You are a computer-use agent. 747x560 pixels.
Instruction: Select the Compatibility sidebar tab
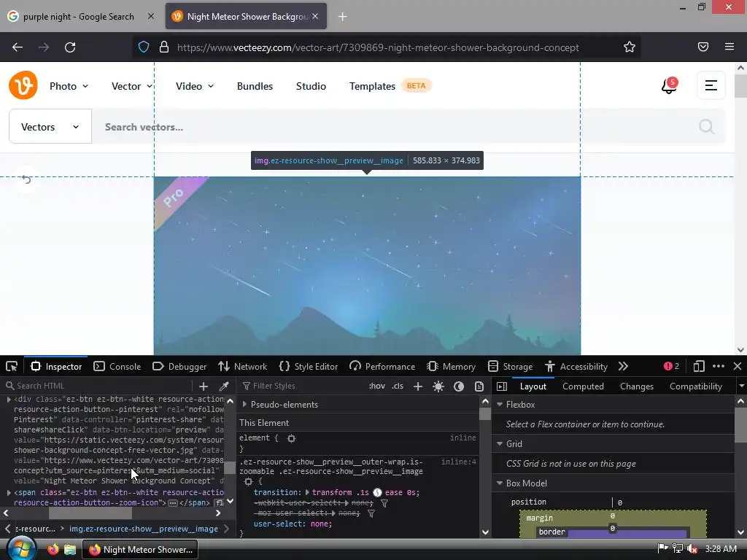click(x=695, y=386)
